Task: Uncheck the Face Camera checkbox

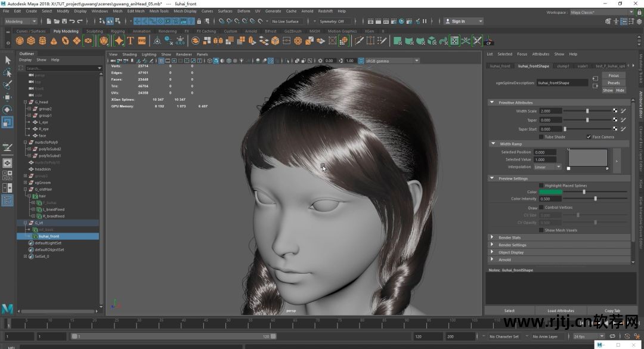Action: tap(589, 137)
